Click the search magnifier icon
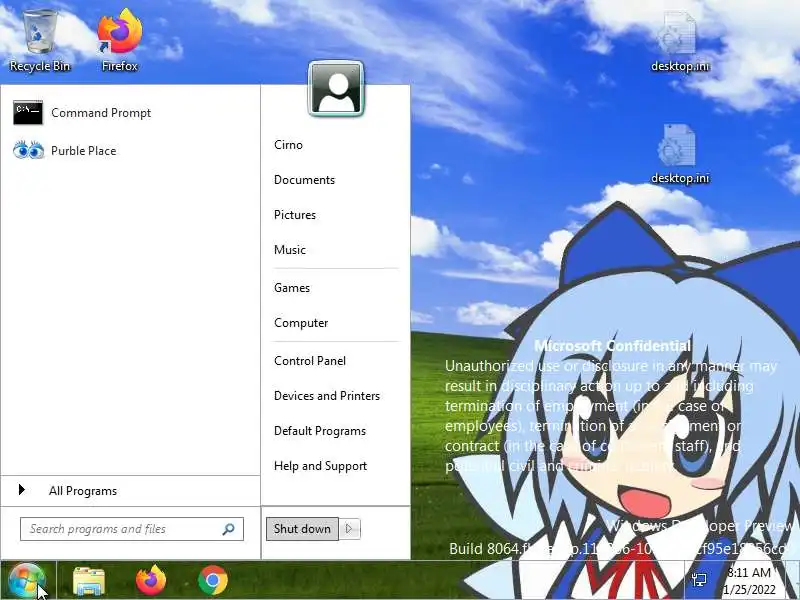 pyautogui.click(x=229, y=529)
